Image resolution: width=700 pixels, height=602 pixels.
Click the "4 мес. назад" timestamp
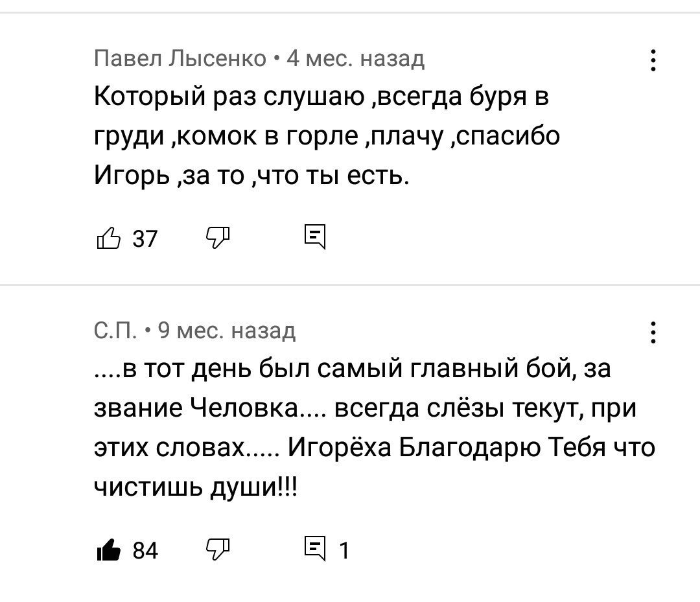[355, 60]
